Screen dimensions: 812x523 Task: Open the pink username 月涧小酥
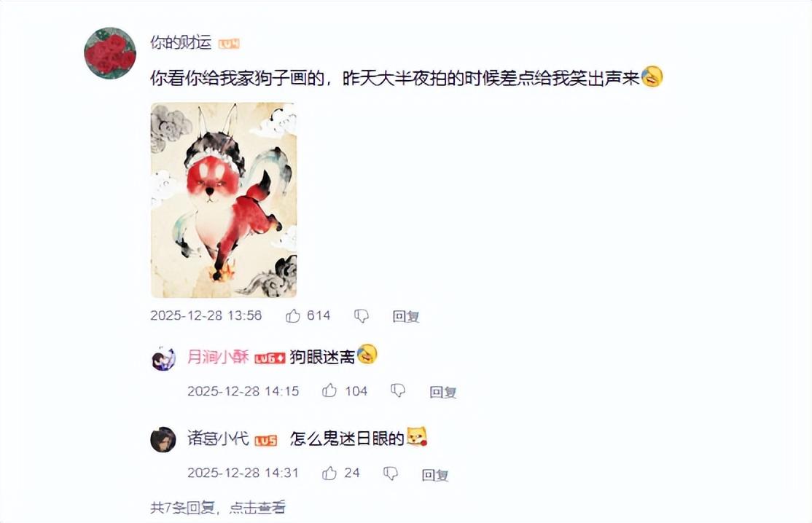[x=218, y=357]
